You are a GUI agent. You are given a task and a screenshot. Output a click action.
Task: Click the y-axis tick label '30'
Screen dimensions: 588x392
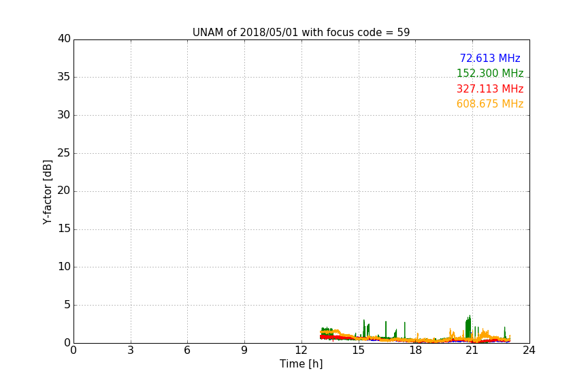tap(64, 115)
